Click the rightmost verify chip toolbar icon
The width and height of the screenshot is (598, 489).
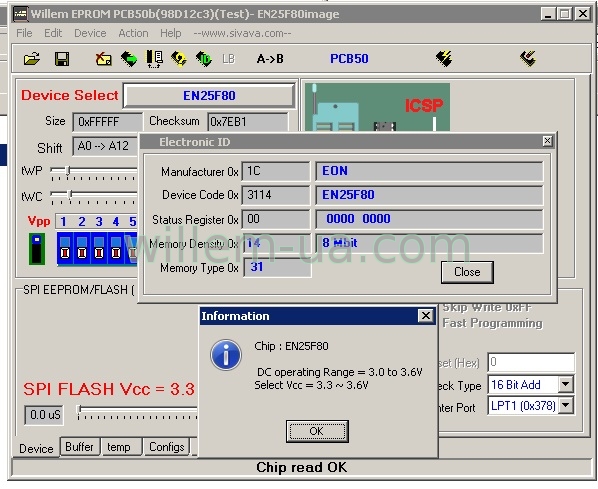click(528, 59)
